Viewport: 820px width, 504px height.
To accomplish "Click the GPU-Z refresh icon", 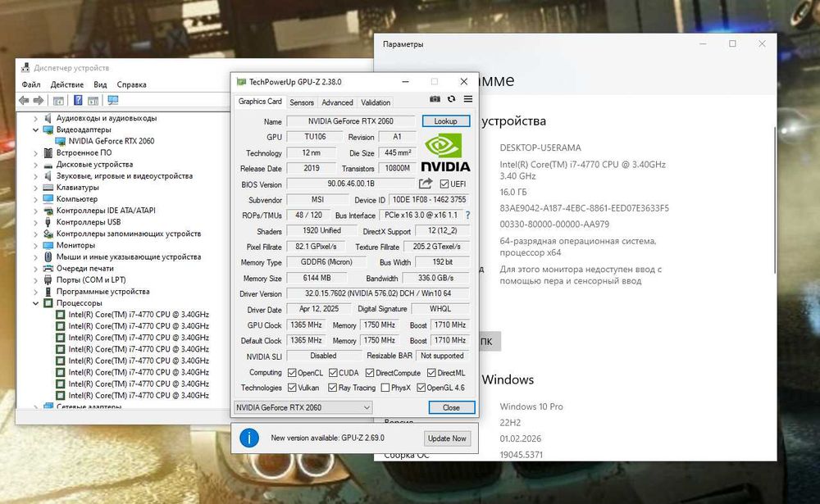I will [x=451, y=99].
